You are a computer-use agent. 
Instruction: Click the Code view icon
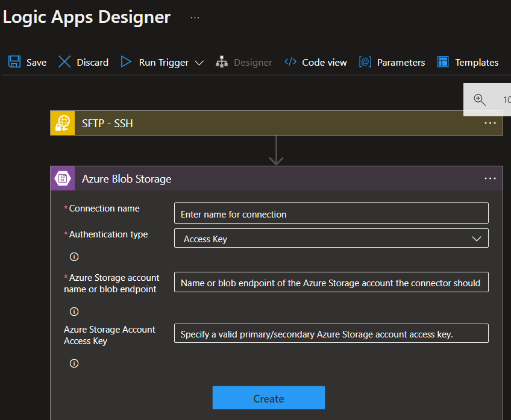tap(290, 62)
